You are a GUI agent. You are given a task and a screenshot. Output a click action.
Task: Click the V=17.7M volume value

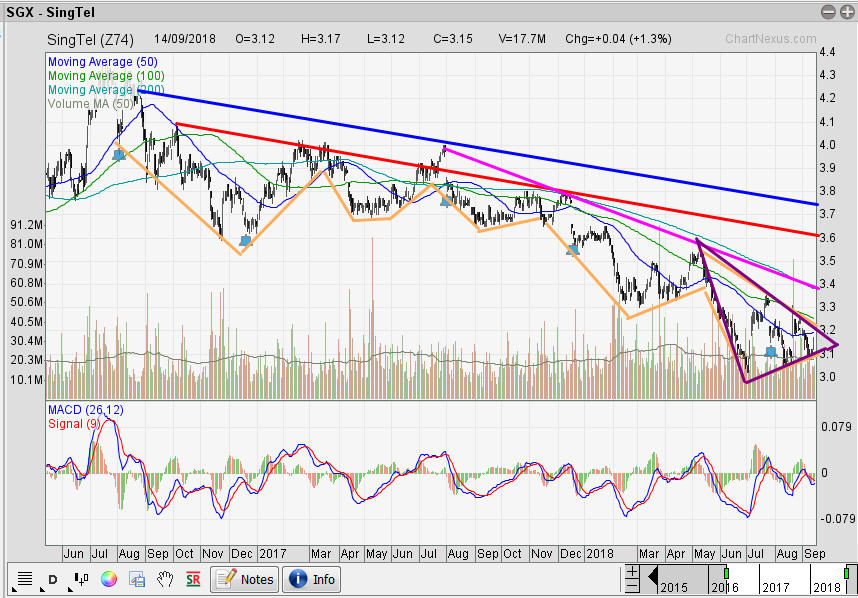pos(522,39)
